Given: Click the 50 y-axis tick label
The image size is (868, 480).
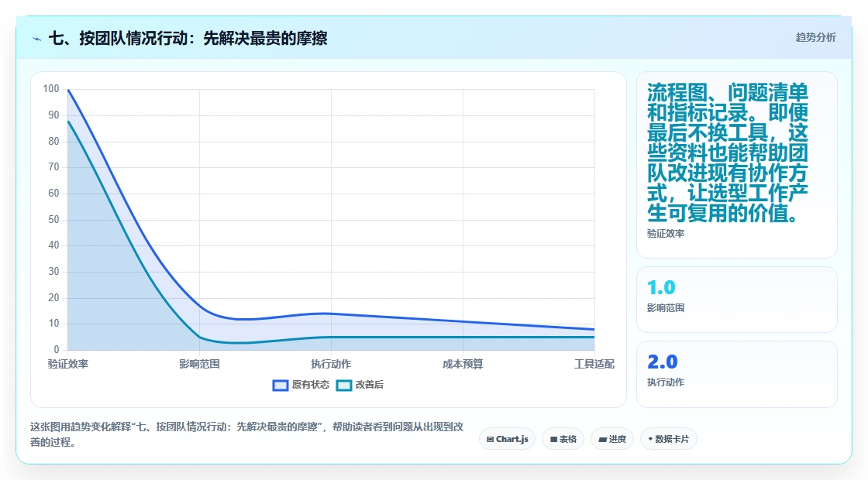Looking at the screenshot, I should [x=53, y=220].
